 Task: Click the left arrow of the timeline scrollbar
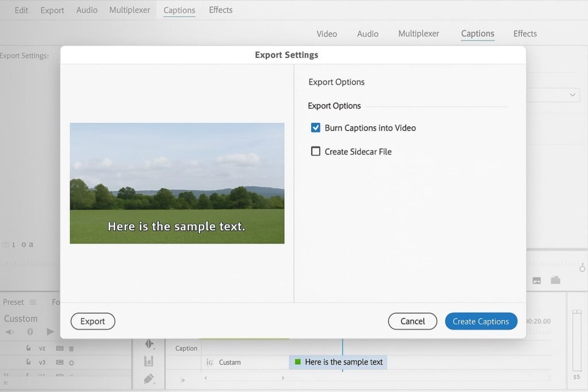pyautogui.click(x=206, y=378)
